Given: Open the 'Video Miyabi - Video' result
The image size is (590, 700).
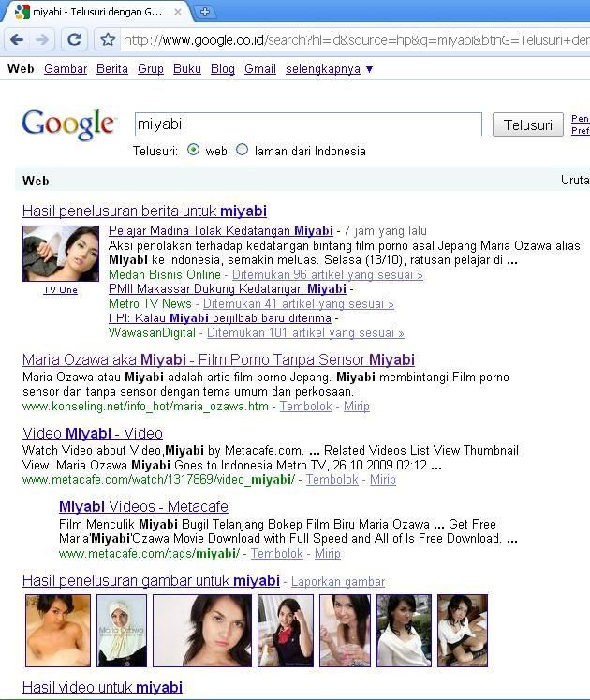Looking at the screenshot, I should (93, 433).
